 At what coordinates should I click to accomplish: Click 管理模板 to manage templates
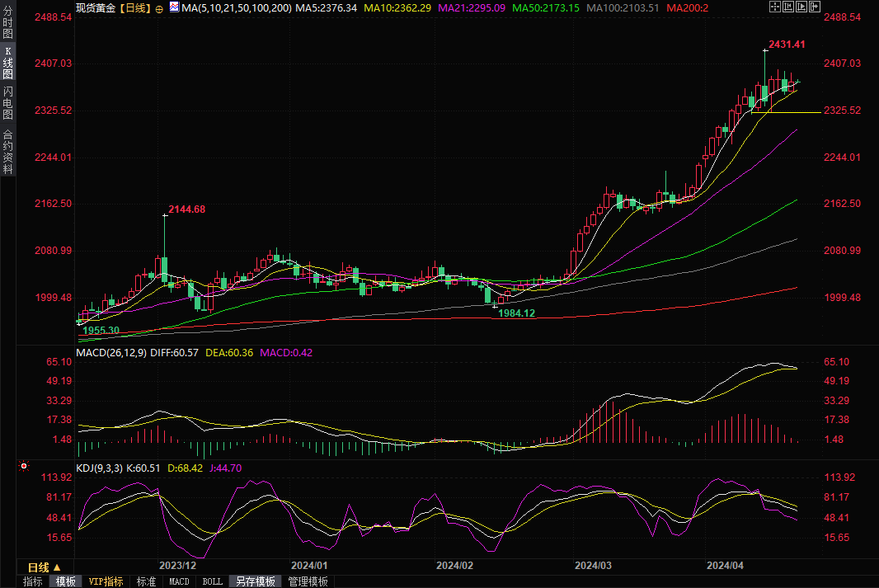click(308, 581)
